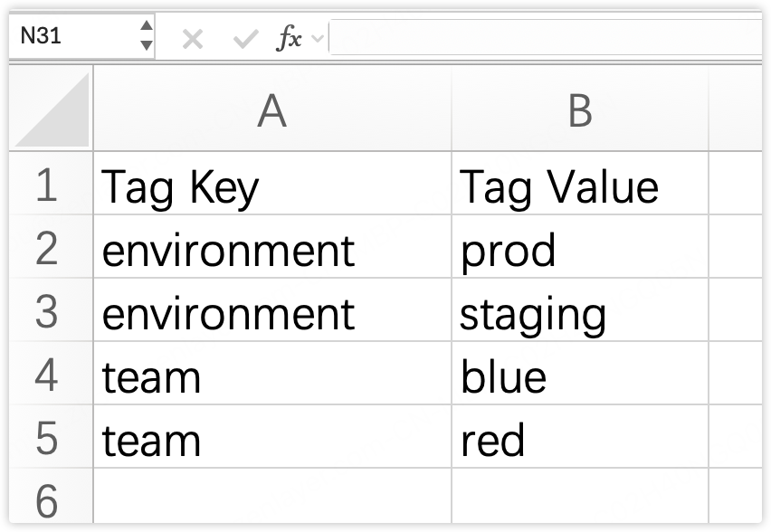The height and width of the screenshot is (532, 771).
Task: Select row 3 header
Action: [47, 312]
